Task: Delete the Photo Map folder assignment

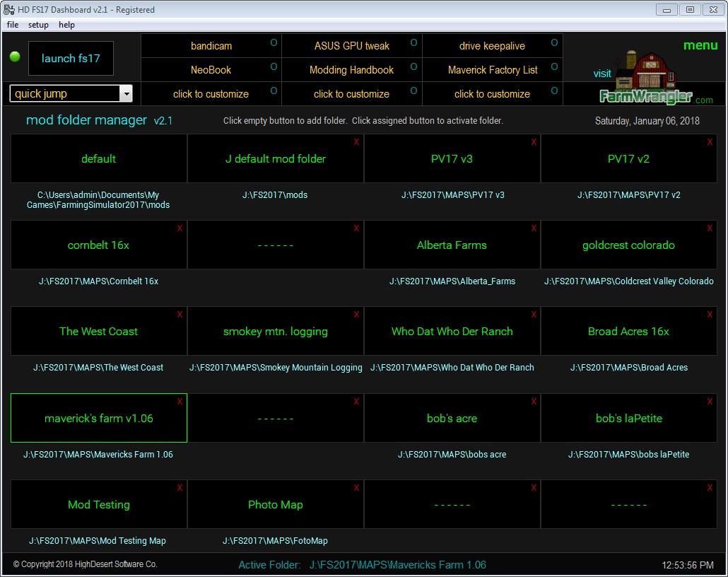Action: pyautogui.click(x=356, y=488)
